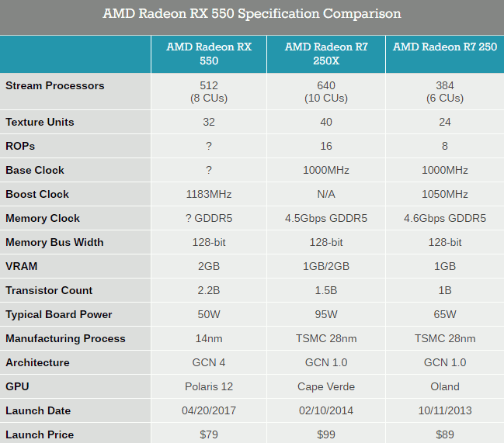The width and height of the screenshot is (504, 443).
Task: Click the Polaris 12 GPU cell
Action: pyautogui.click(x=209, y=387)
